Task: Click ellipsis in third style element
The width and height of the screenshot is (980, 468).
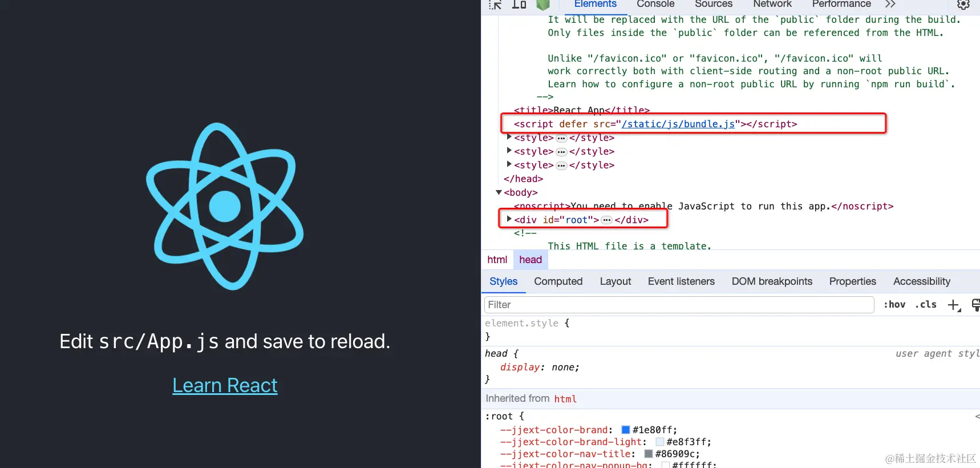Action: click(x=561, y=166)
